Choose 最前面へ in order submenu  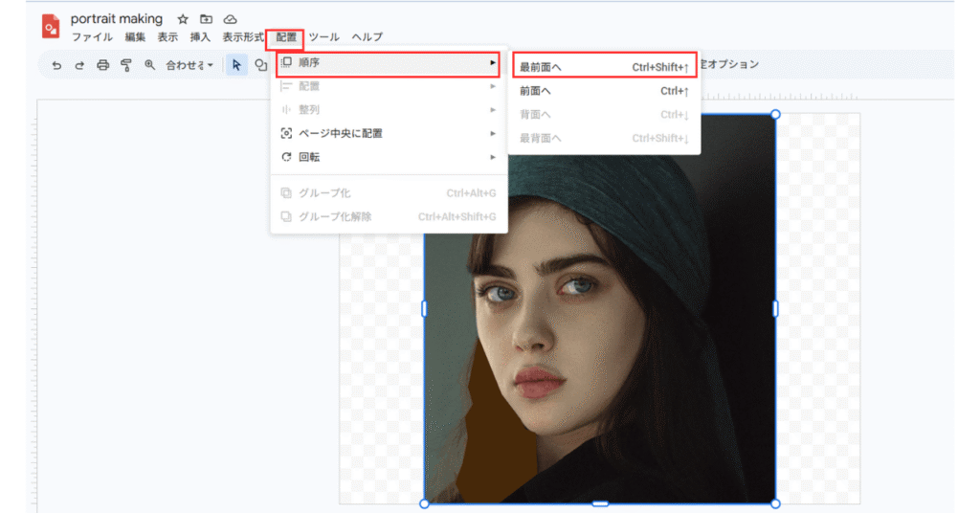tap(605, 66)
